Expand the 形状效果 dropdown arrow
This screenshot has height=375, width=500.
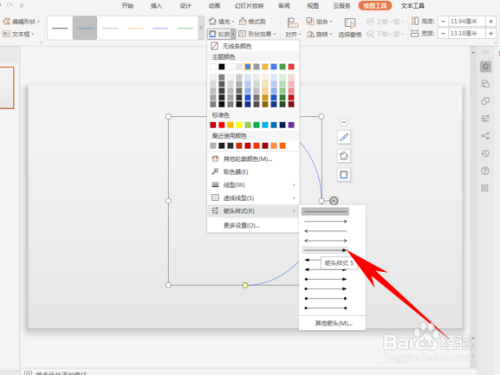coord(275,34)
